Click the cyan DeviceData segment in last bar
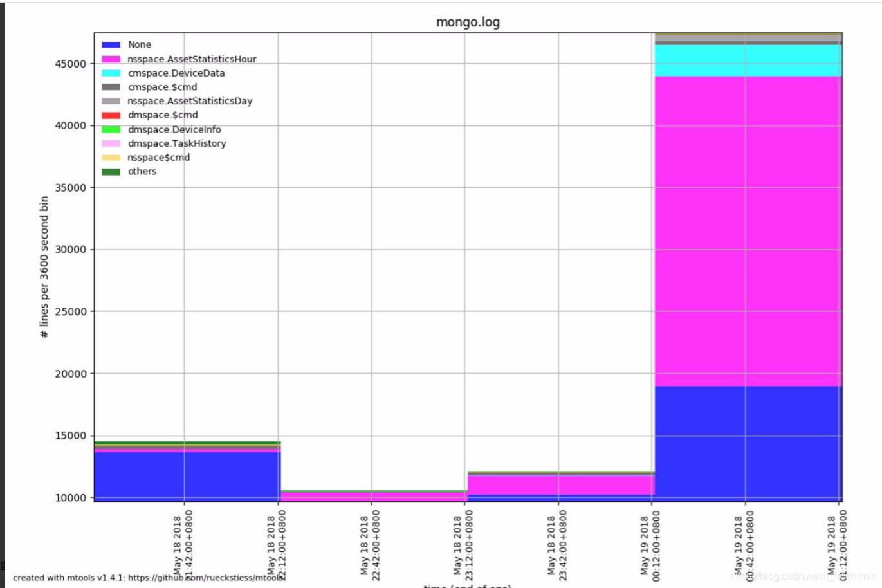This screenshot has width=882, height=588. click(x=748, y=60)
